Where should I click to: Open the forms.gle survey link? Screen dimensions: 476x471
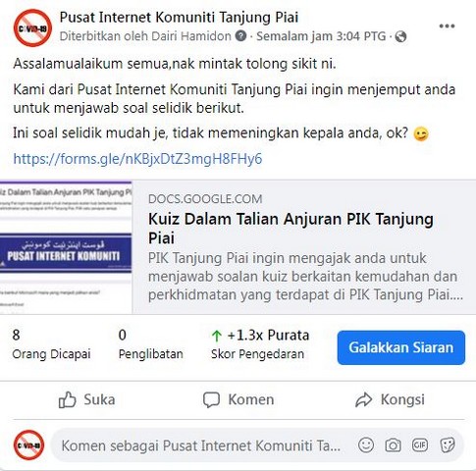137,159
